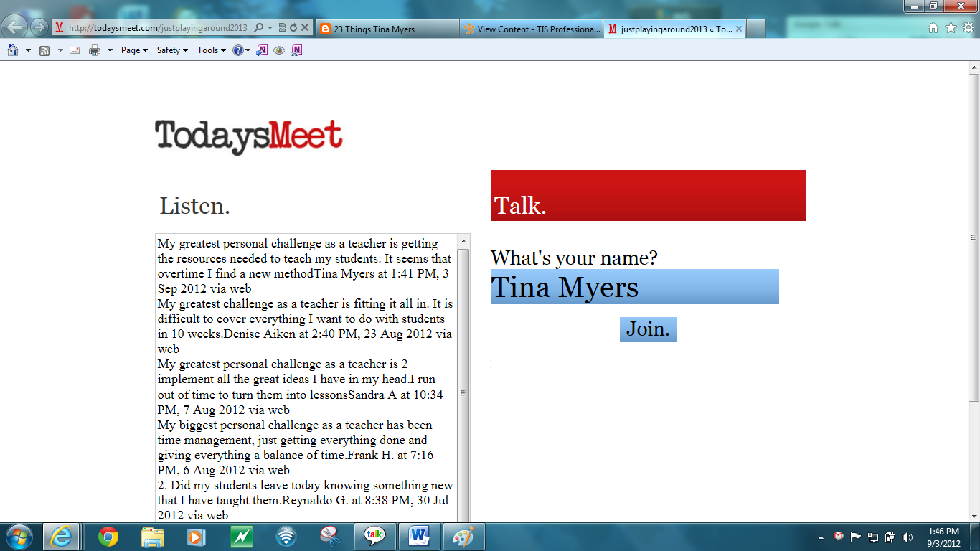Open the Windows Start menu
The image size is (980, 551).
tap(19, 537)
